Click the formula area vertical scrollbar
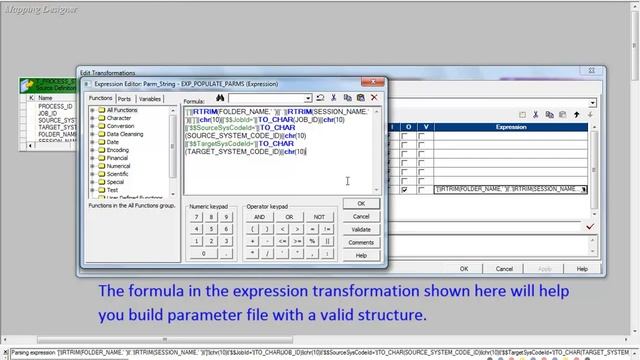The image size is (640, 360). point(376,151)
